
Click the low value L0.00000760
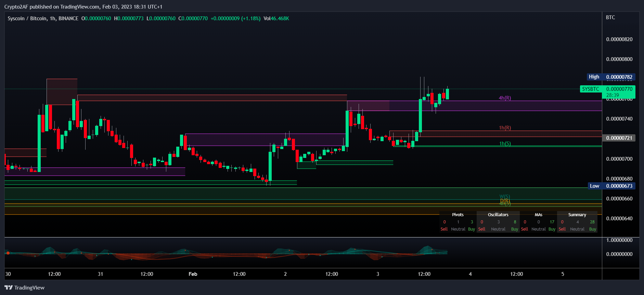tap(161, 19)
